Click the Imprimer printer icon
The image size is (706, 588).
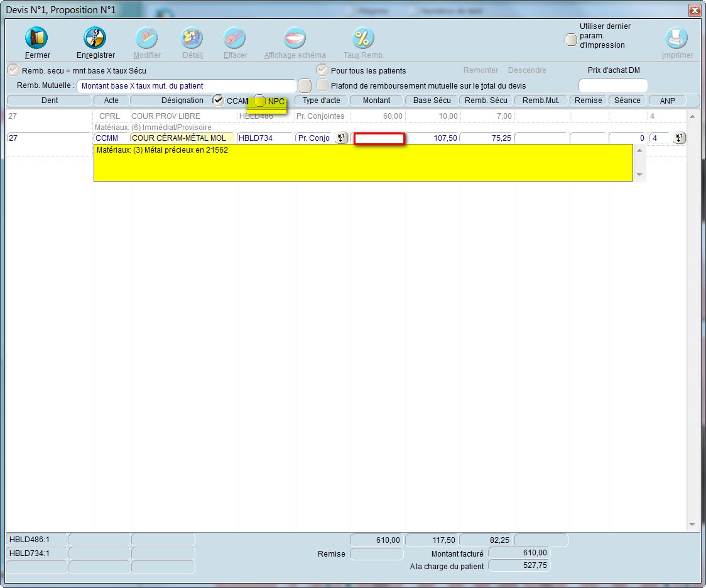[x=676, y=39]
